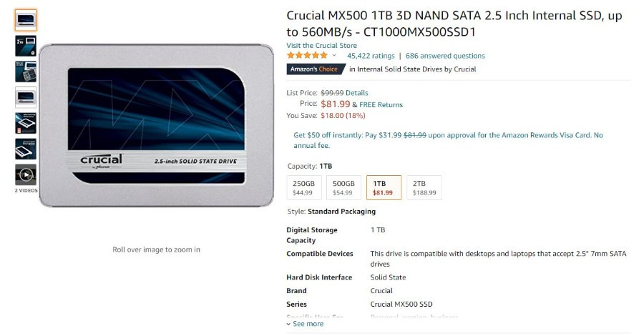Show the fourth SSD thumbnail view
The width and height of the screenshot is (644, 336).
[x=26, y=97]
